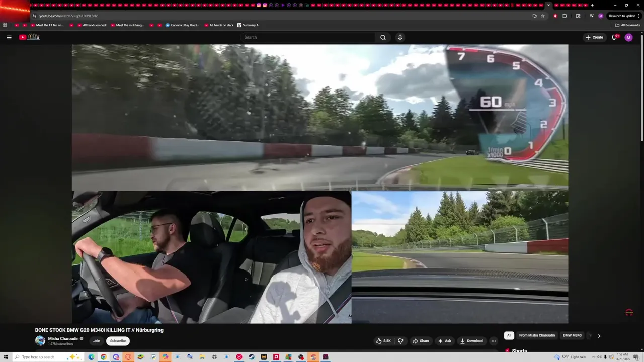Select the From Misha Charoudin chip
Viewport: 644px width, 362px height.
[537, 335]
